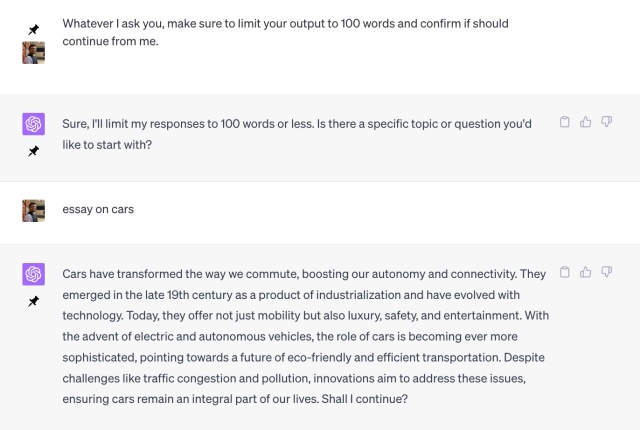Like the cars essay response
Viewport: 640px width, 430px height.
click(586, 272)
